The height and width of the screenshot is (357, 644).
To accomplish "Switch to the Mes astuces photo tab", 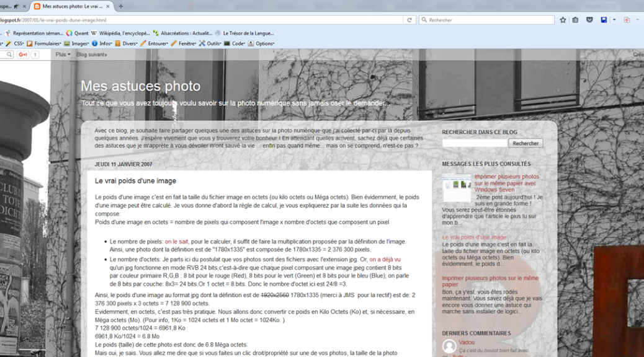I will pyautogui.click(x=71, y=6).
